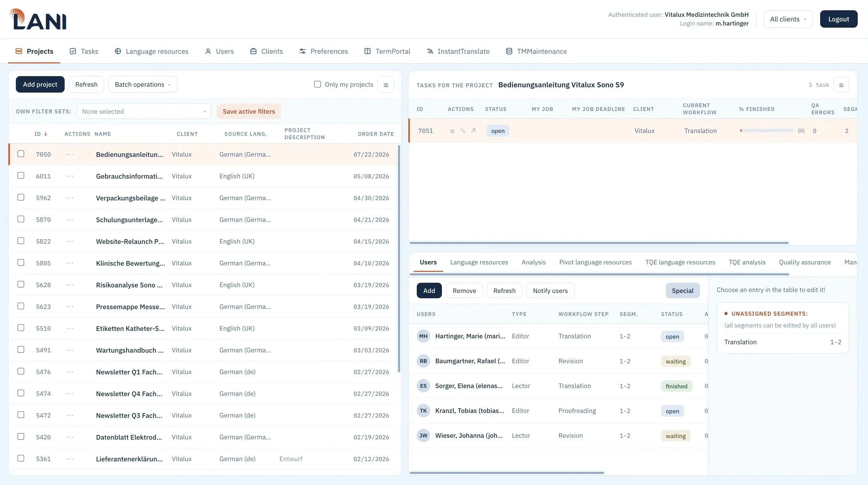Click the MH avatar for Hartinger, Marie
Image resolution: width=868 pixels, height=485 pixels.
pos(423,336)
